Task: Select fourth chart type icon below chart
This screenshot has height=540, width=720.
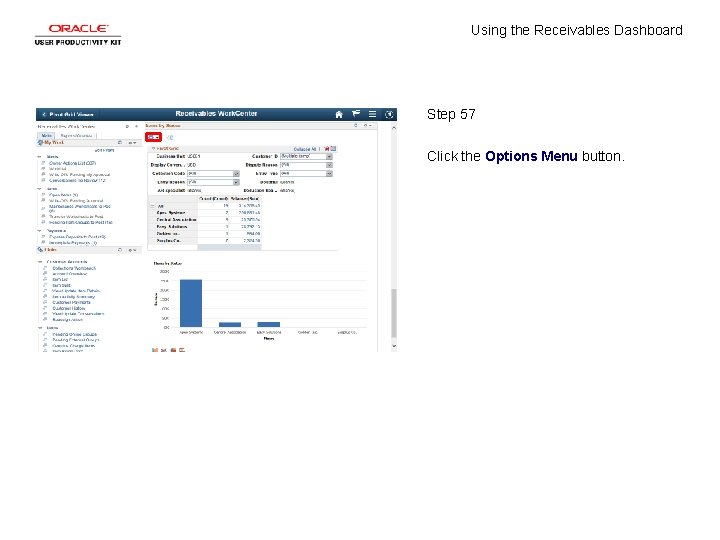Action: click(182, 350)
